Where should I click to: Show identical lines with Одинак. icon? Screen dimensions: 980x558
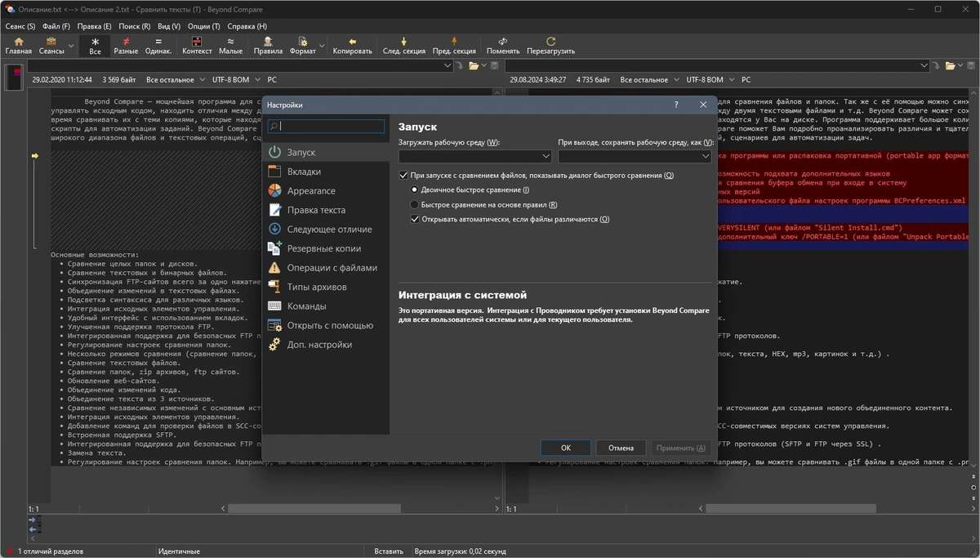point(158,46)
